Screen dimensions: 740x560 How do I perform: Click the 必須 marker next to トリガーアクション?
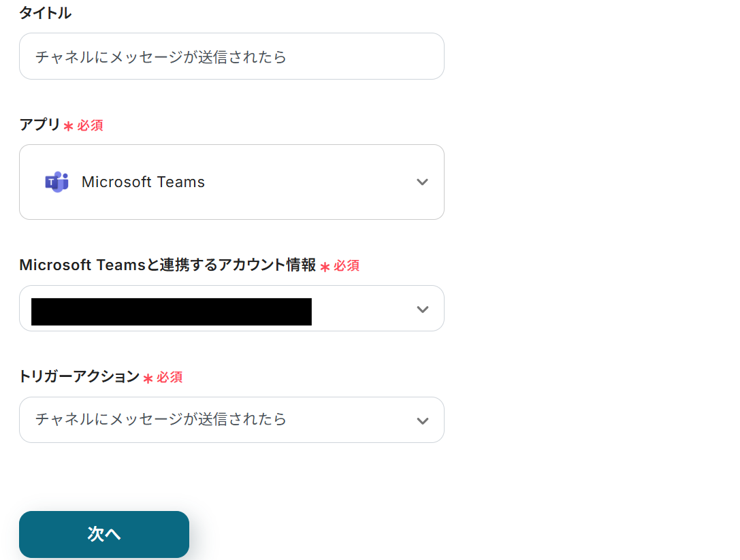pyautogui.click(x=170, y=377)
